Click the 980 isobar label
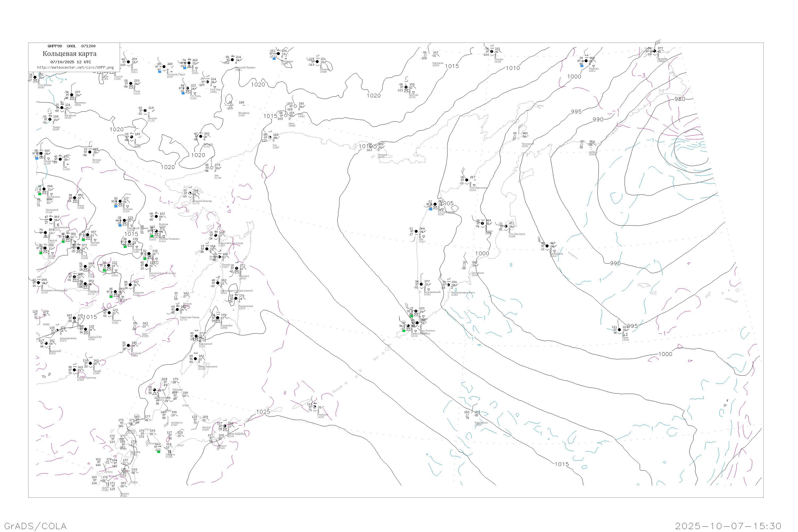The image size is (798, 532). coord(680,99)
